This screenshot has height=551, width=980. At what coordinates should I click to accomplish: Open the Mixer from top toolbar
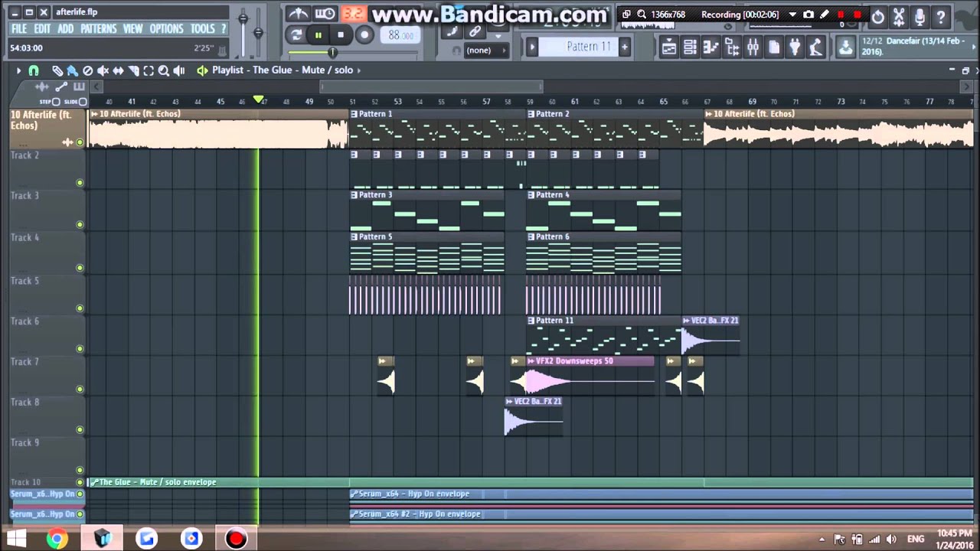tap(753, 47)
